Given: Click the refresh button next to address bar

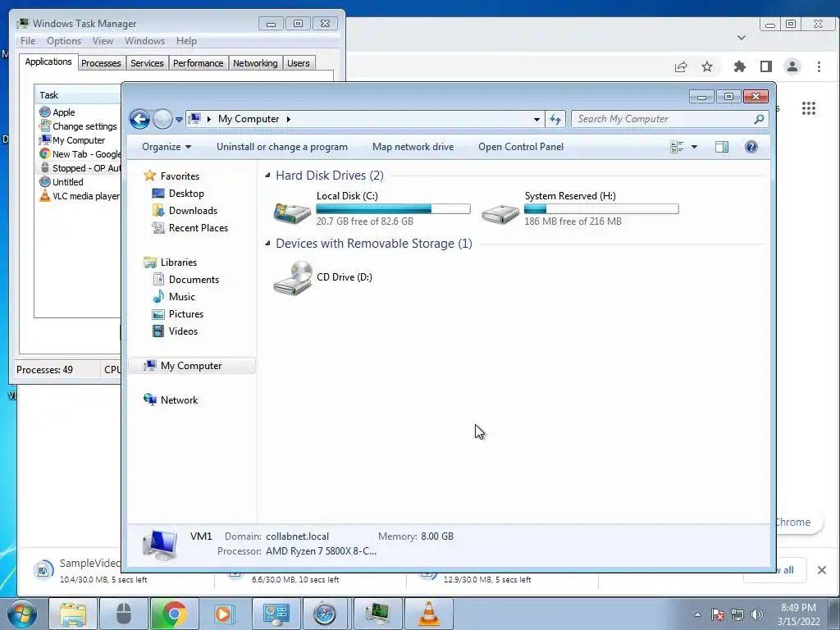Looking at the screenshot, I should [x=555, y=119].
